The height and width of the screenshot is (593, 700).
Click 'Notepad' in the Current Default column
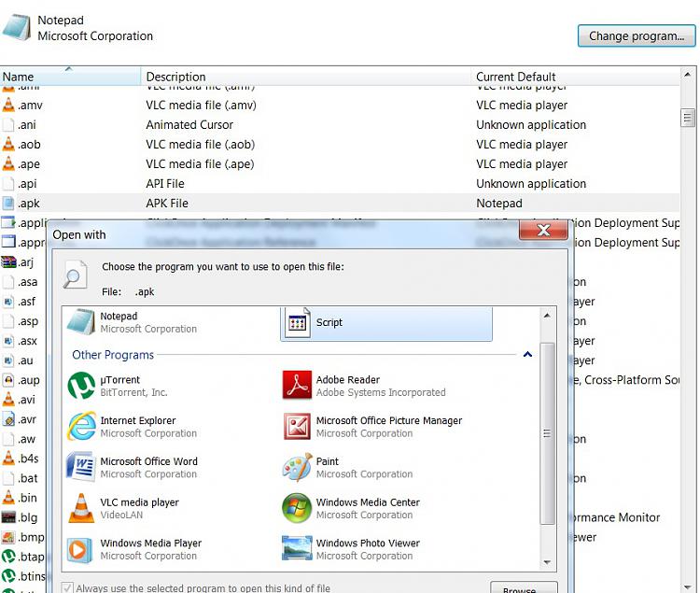coord(499,204)
